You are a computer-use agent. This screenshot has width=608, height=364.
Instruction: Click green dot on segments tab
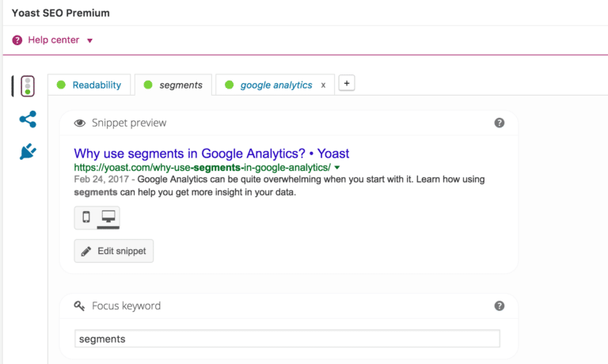(148, 85)
